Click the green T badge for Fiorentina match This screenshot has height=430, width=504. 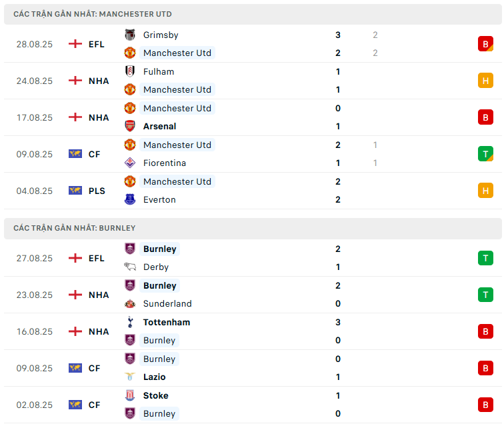pos(485,153)
